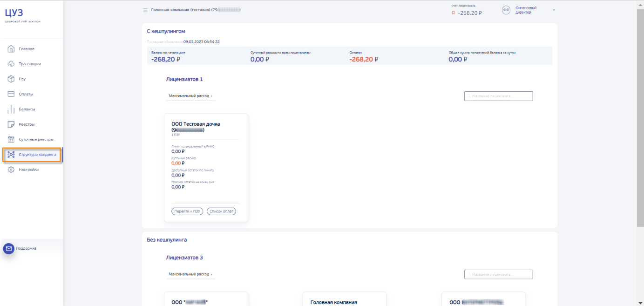This screenshot has height=306, width=644.
Task: Click the Балансы bar chart icon
Action: click(11, 109)
